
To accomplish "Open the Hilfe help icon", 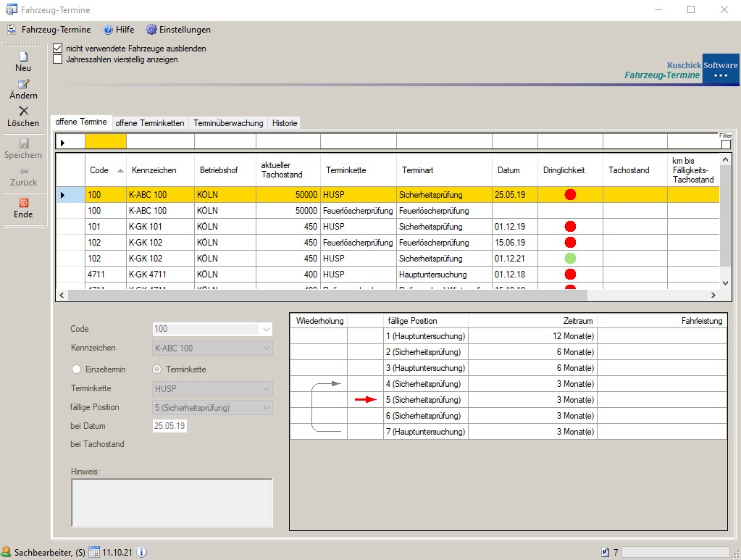I will click(109, 30).
